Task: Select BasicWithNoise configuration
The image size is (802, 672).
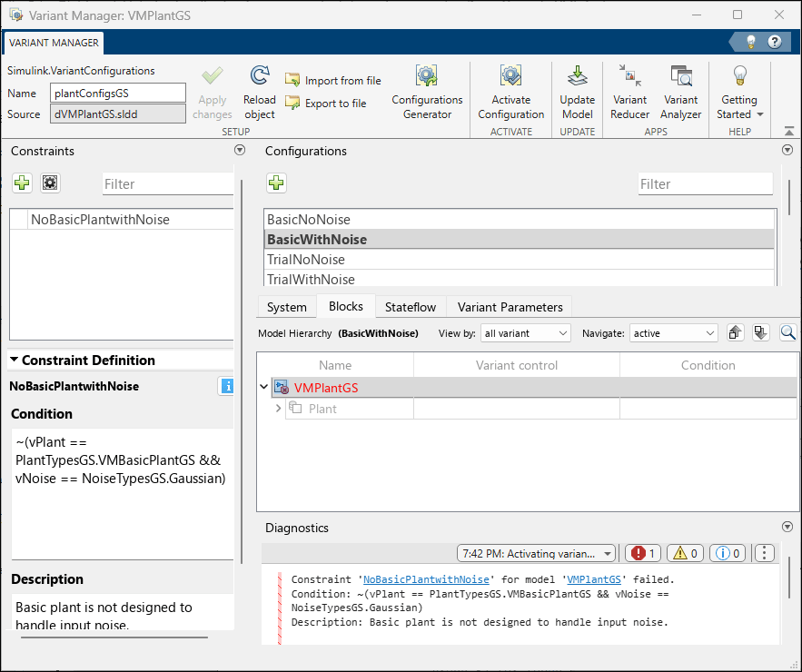Action: click(x=520, y=240)
